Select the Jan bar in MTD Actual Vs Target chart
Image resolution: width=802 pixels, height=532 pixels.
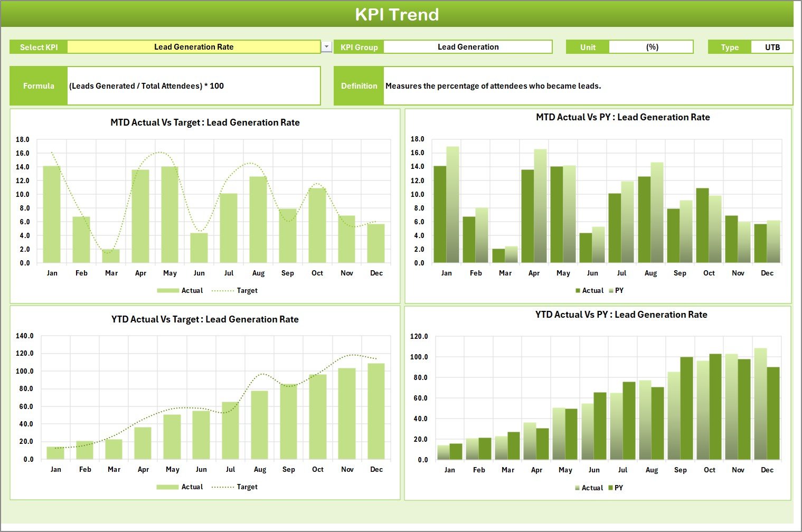pyautogui.click(x=52, y=214)
